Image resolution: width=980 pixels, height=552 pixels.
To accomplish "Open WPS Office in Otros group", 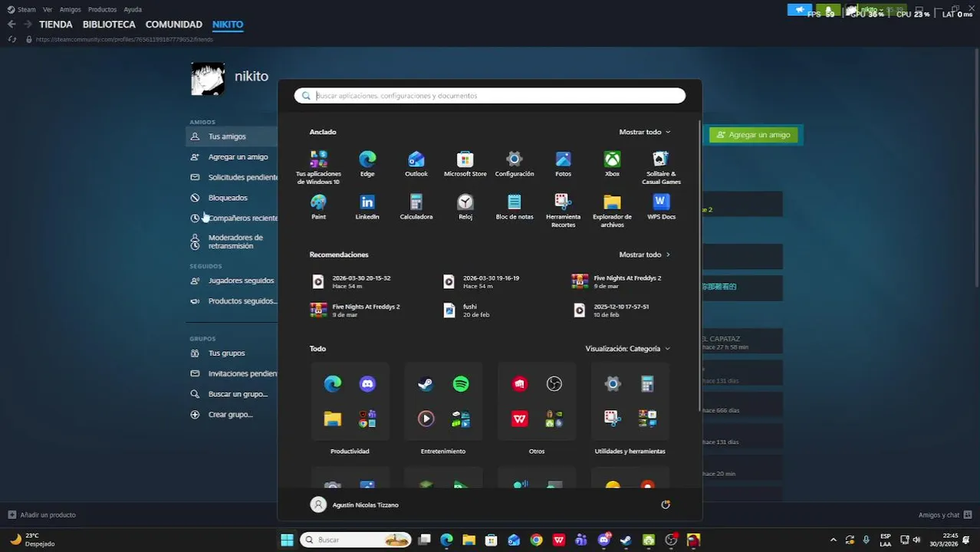I will pyautogui.click(x=520, y=419).
